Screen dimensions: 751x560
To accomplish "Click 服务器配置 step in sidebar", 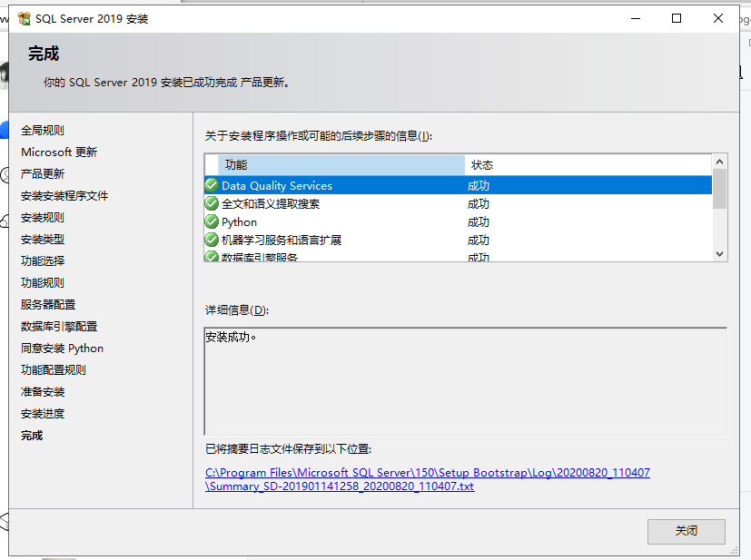I will (48, 304).
